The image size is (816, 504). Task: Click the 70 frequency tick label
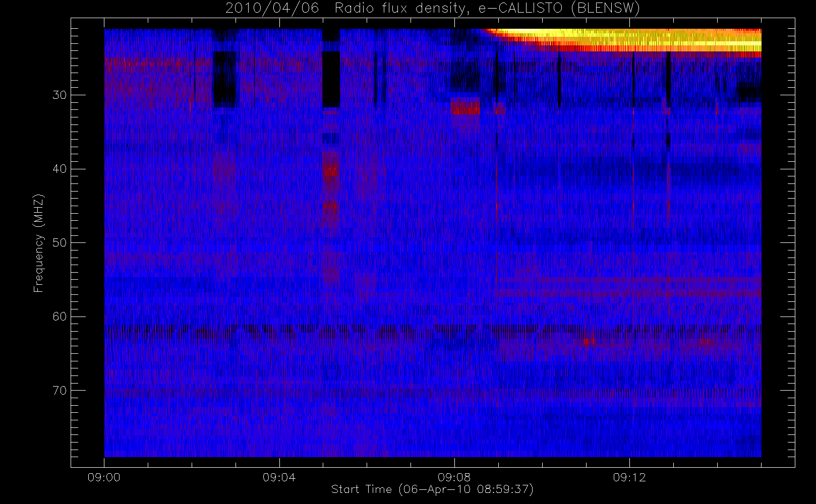(60, 391)
